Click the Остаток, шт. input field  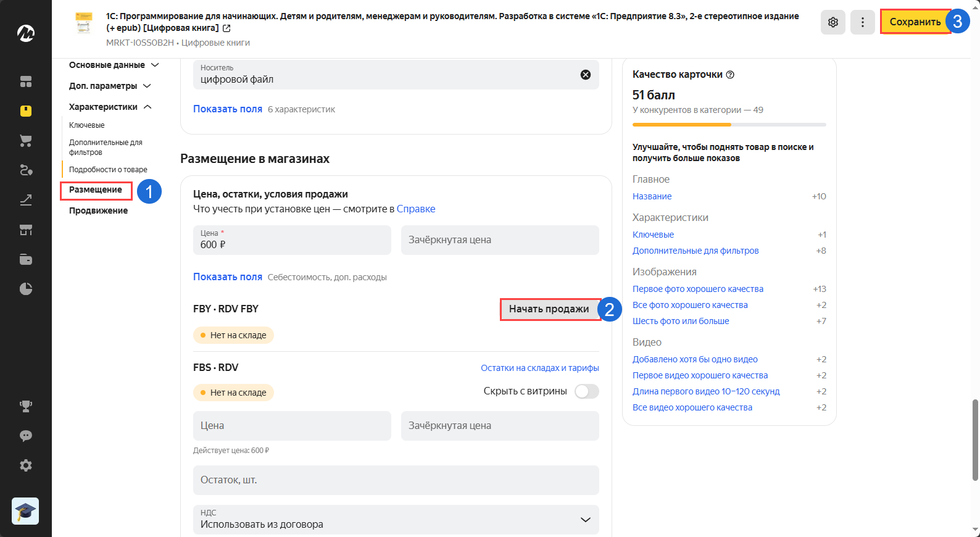(x=396, y=480)
